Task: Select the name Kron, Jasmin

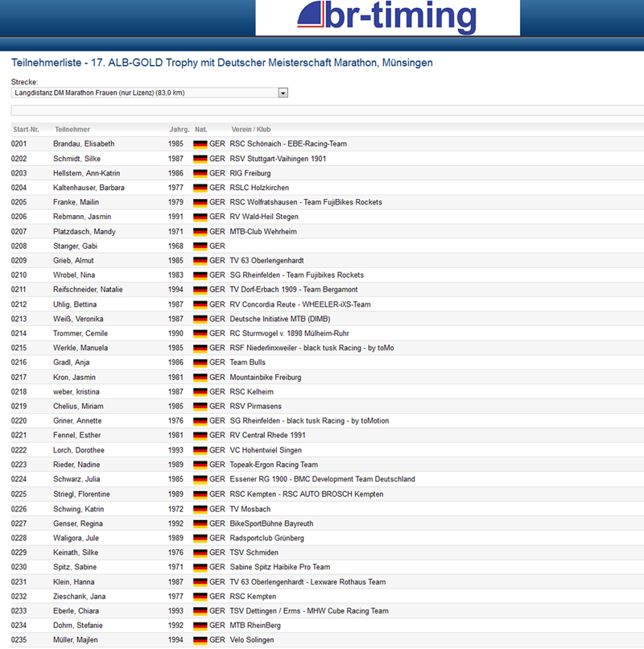Action: [74, 378]
